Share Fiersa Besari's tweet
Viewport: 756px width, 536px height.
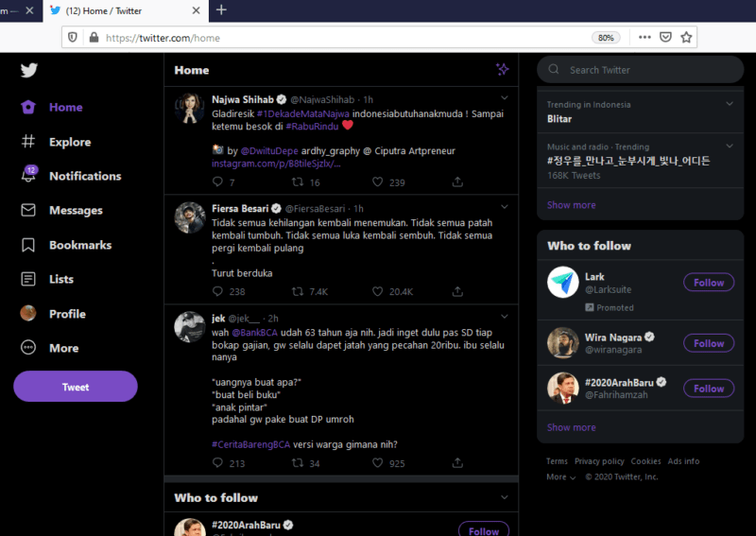pos(457,291)
